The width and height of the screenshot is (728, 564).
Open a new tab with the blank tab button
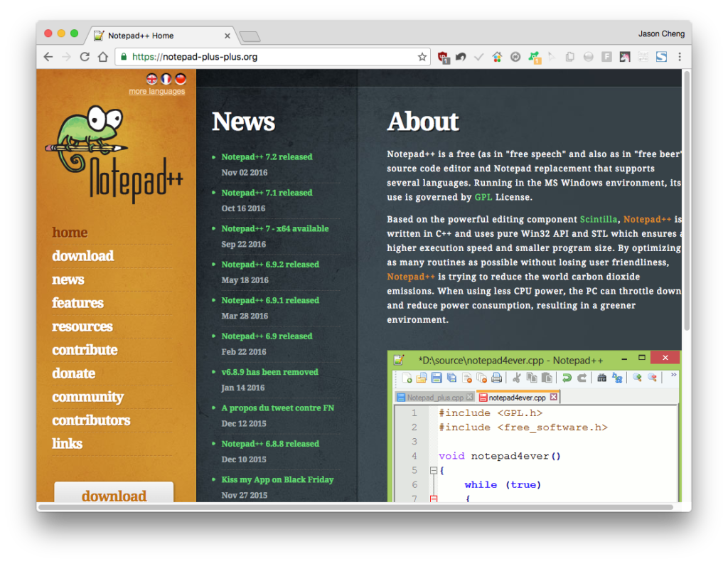[250, 36]
